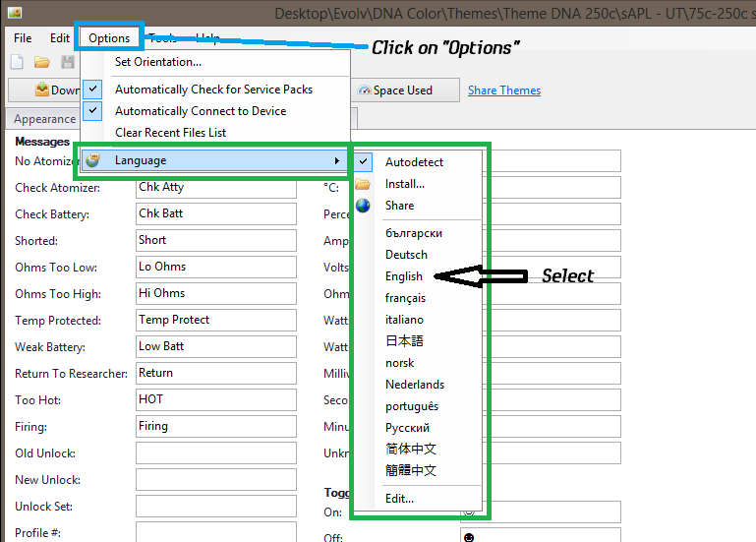Click the Install folder icon in submenu
Screen dimensions: 756x542
[x=363, y=184]
